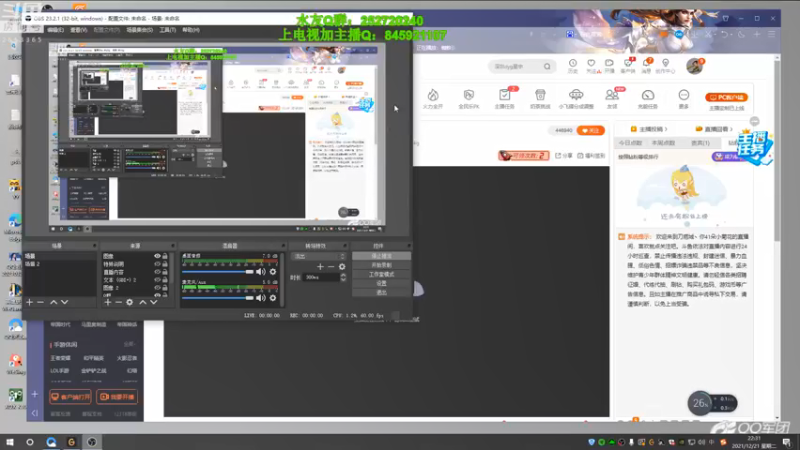The height and width of the screenshot is (450, 800).
Task: Remove the selected scene with minus icon
Action: (x=40, y=303)
